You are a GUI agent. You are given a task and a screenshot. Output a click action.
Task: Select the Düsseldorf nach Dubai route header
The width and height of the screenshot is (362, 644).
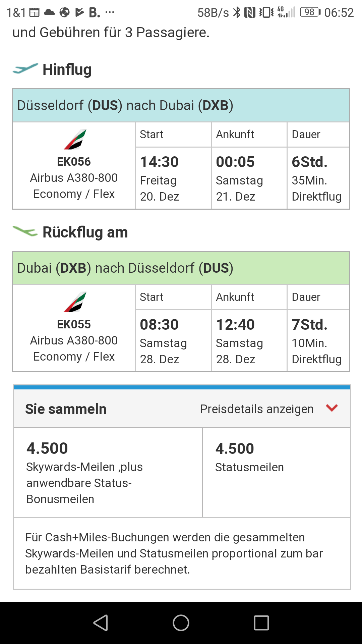coord(181,105)
